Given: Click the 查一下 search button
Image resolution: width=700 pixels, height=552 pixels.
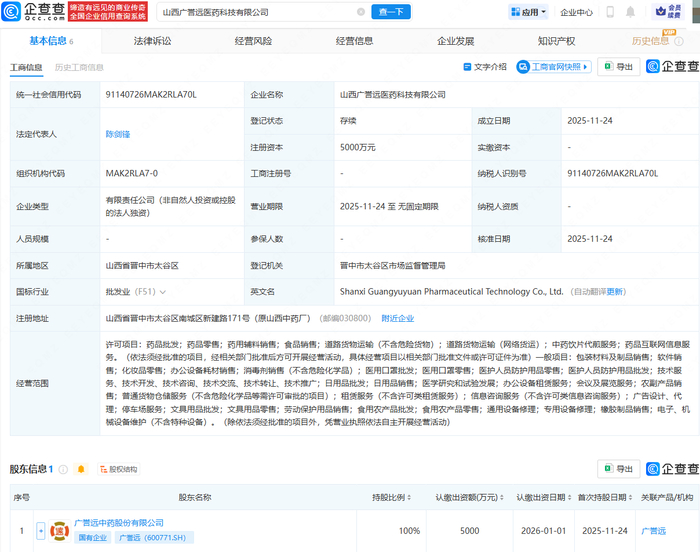Looking at the screenshot, I should (390, 12).
